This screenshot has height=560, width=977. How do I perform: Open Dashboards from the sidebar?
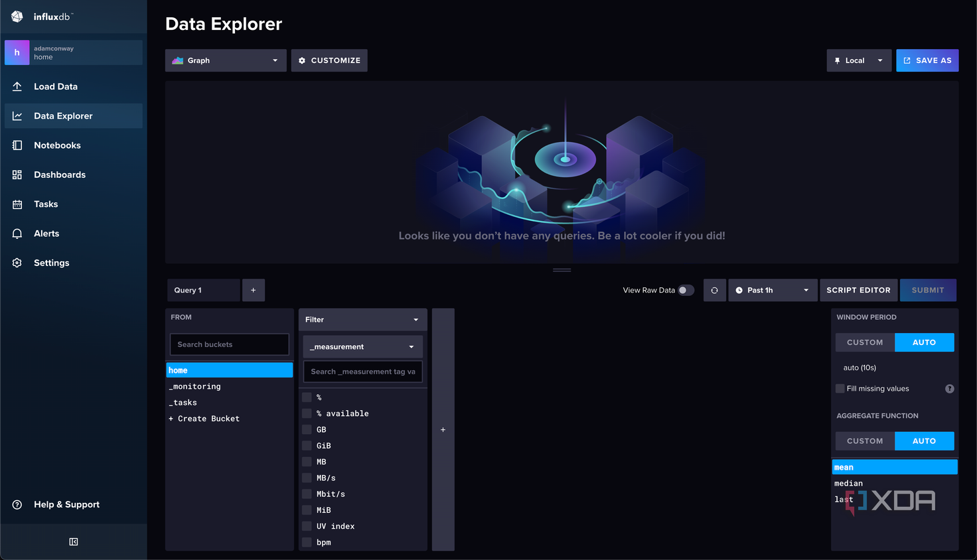tap(74, 175)
